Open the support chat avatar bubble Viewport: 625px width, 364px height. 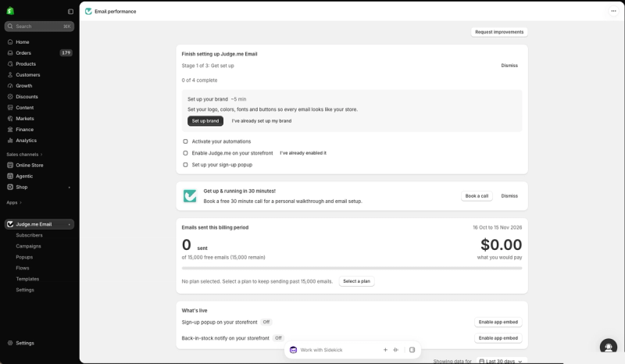coord(609,347)
